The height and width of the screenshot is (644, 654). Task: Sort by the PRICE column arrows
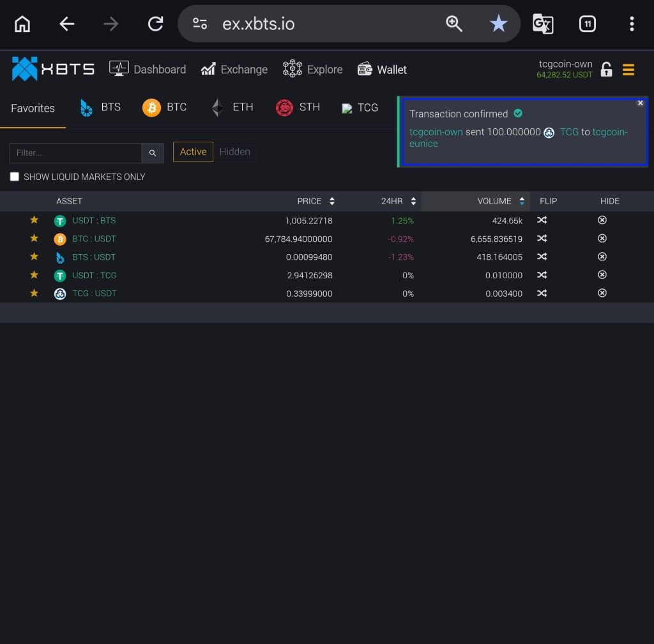tap(332, 202)
